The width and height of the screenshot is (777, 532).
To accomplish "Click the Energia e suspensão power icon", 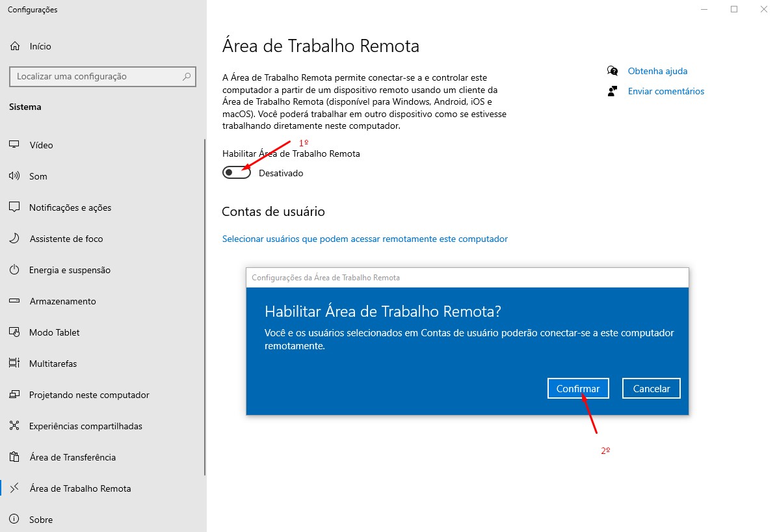I will tap(14, 270).
